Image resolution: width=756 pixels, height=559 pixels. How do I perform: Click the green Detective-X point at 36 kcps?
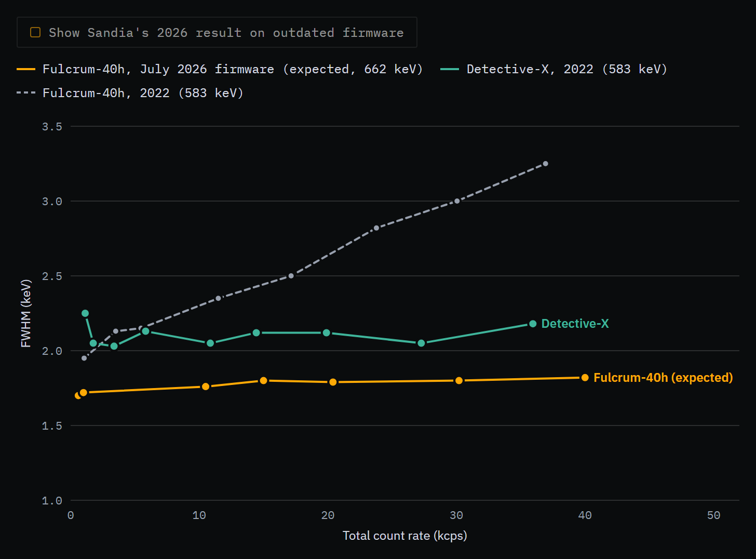coord(533,324)
